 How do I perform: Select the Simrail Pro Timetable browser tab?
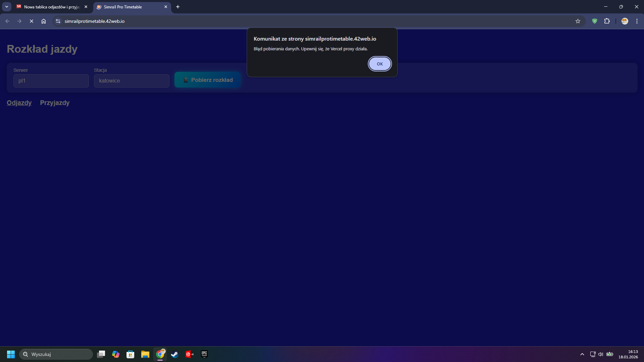click(132, 7)
